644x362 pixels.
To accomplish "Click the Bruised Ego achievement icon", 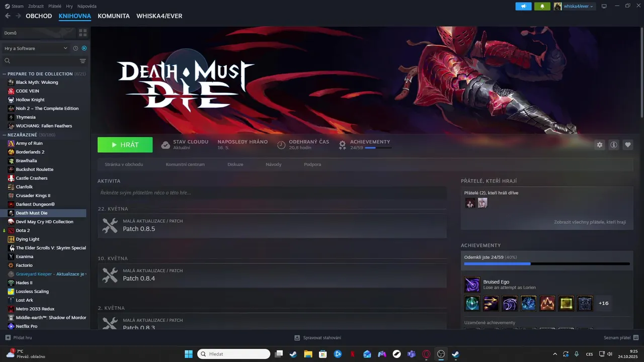I will 472,285.
